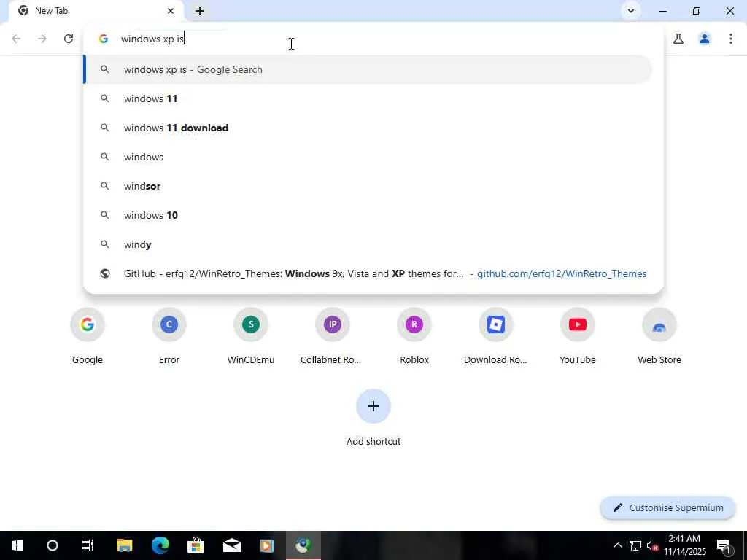This screenshot has height=560, width=747.
Task: Open the clock showing 2:41 AM
Action: (685, 545)
